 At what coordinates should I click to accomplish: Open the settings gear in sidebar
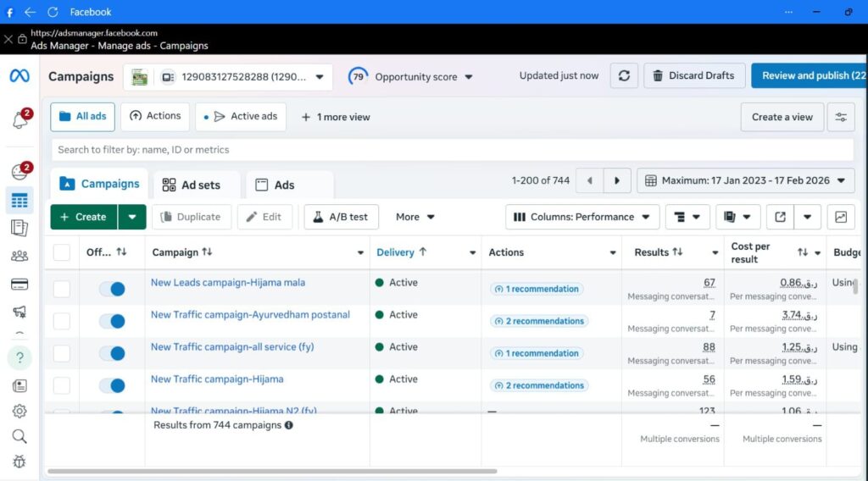click(x=19, y=411)
